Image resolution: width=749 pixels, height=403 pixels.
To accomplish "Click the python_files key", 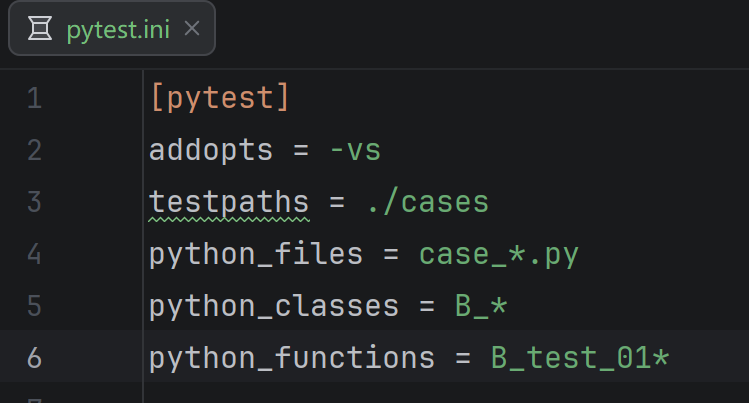I will click(256, 254).
